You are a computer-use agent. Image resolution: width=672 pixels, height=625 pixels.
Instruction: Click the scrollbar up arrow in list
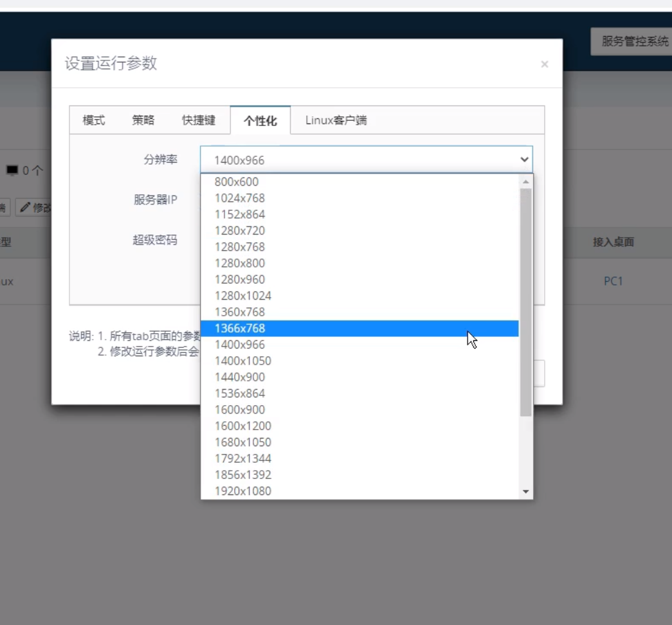coord(526,182)
